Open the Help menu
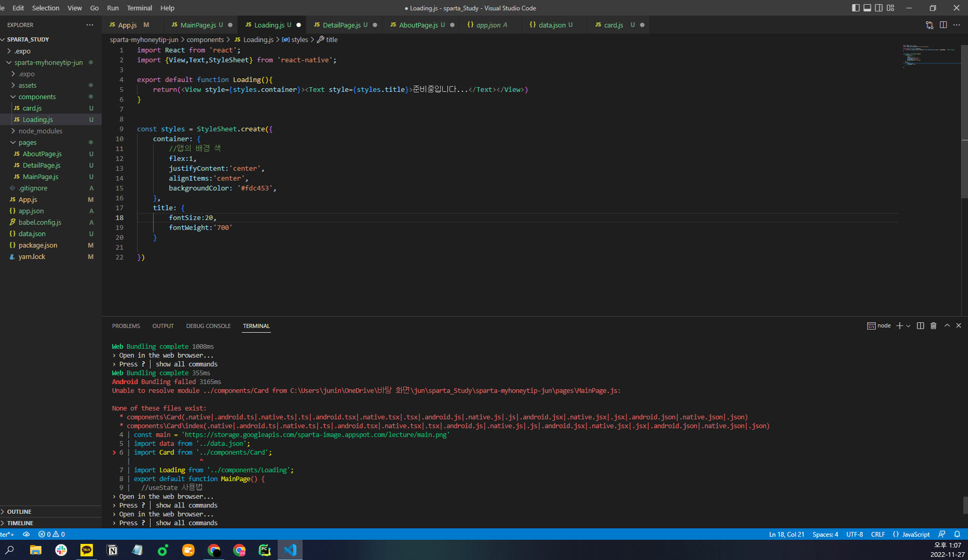Viewport: 968px width, 560px height. point(167,8)
